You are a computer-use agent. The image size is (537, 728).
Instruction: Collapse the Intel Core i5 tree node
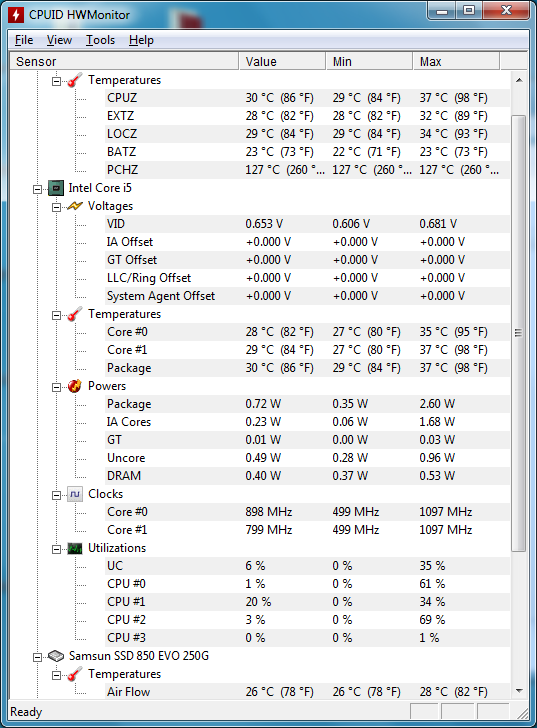pos(37,189)
